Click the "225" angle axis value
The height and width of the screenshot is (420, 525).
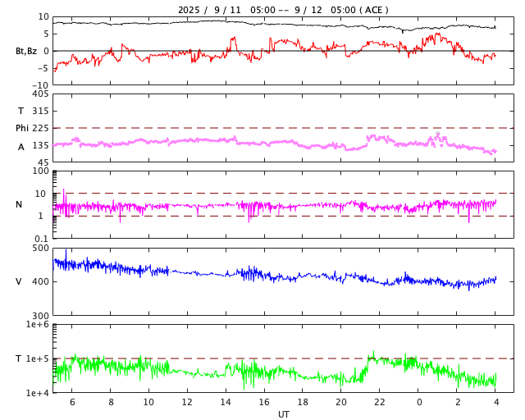[x=40, y=128]
